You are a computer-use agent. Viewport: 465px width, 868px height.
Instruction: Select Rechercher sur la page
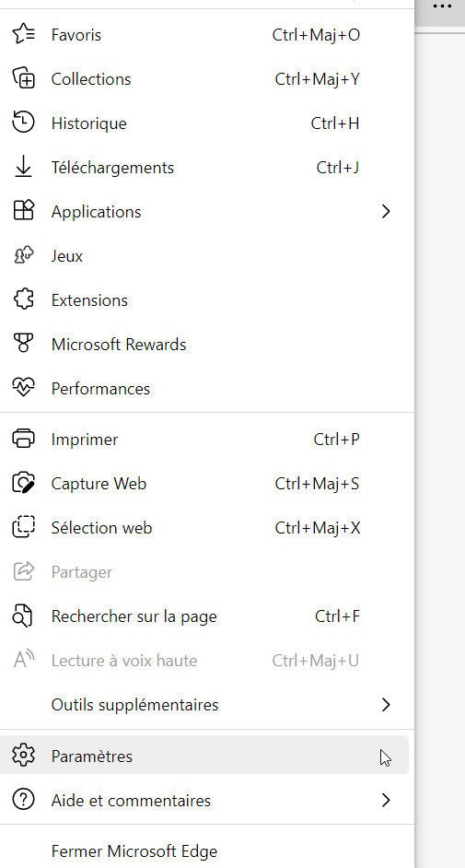pos(204,616)
